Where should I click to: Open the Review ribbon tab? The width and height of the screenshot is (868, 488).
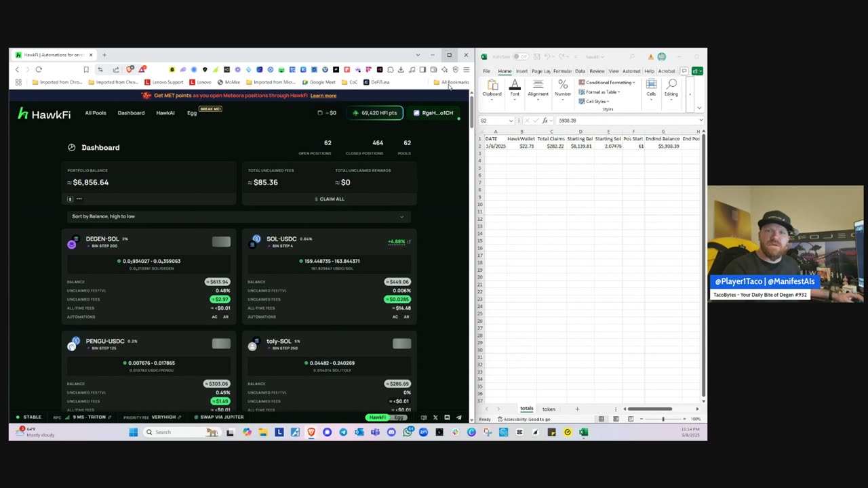point(597,71)
